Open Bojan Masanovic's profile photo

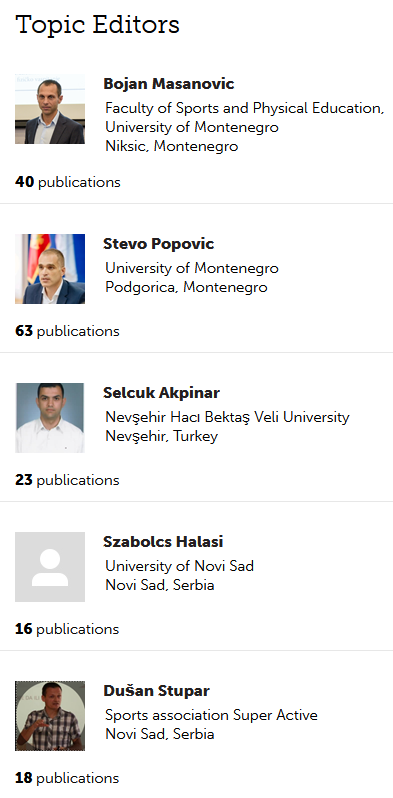click(x=50, y=109)
